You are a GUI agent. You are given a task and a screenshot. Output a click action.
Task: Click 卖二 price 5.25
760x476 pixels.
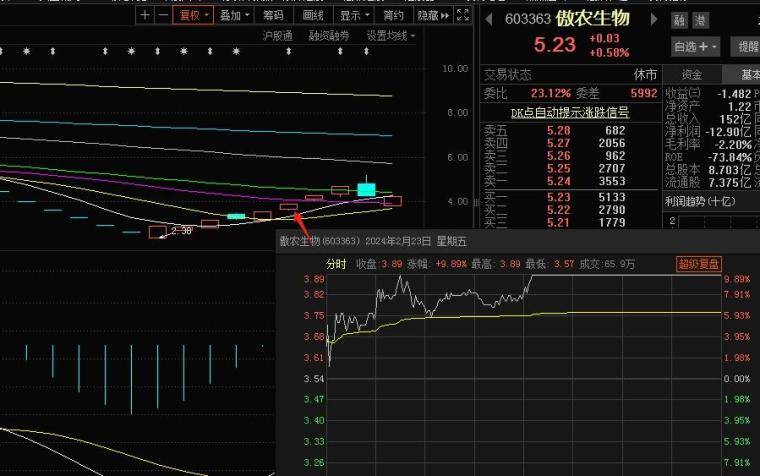558,169
